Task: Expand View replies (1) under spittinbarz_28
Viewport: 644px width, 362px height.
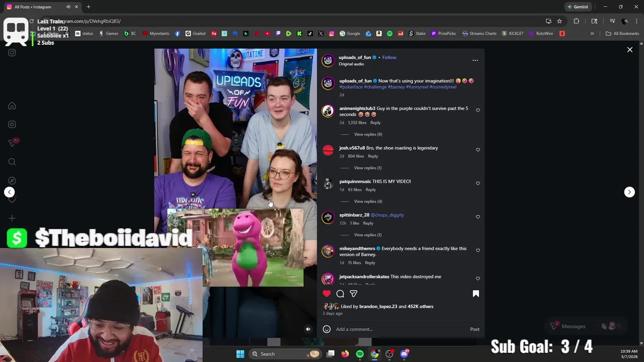Action: click(x=368, y=235)
